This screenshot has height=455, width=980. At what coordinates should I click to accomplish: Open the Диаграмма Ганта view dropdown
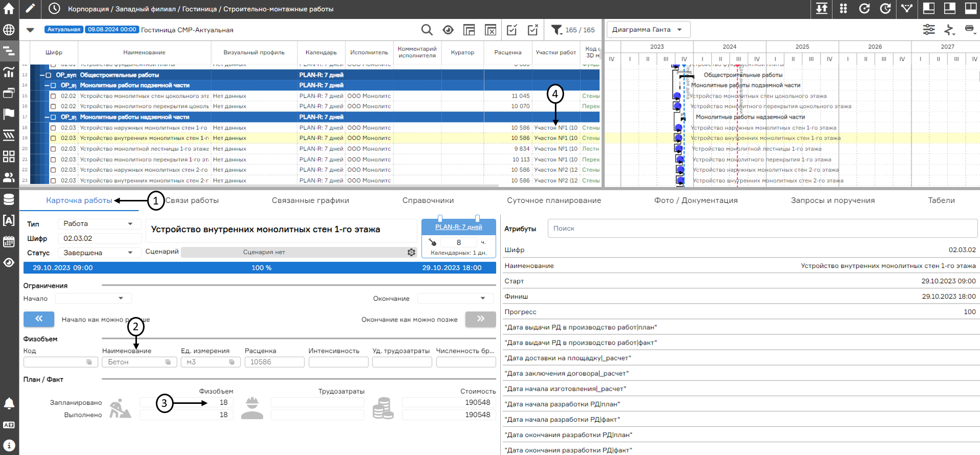[648, 30]
